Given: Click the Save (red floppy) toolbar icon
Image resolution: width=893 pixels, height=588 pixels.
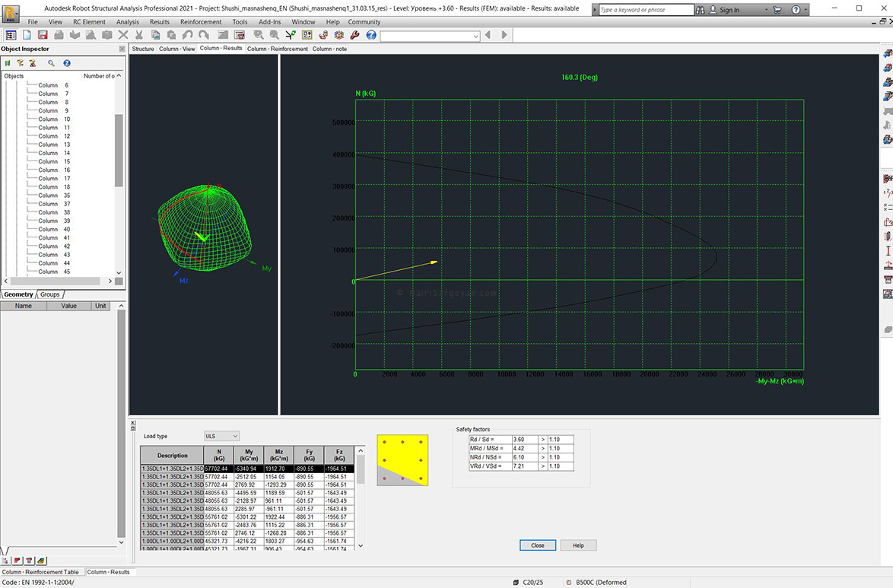Looking at the screenshot, I should point(43,35).
